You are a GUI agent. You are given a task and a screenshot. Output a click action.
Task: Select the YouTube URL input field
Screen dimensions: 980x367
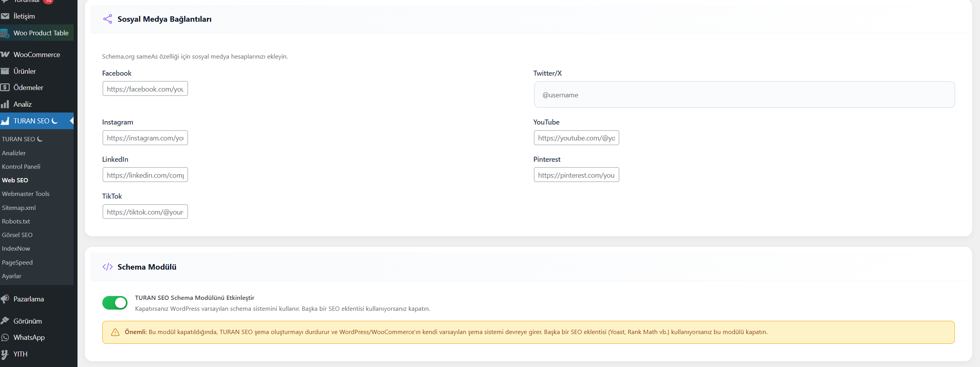click(576, 138)
